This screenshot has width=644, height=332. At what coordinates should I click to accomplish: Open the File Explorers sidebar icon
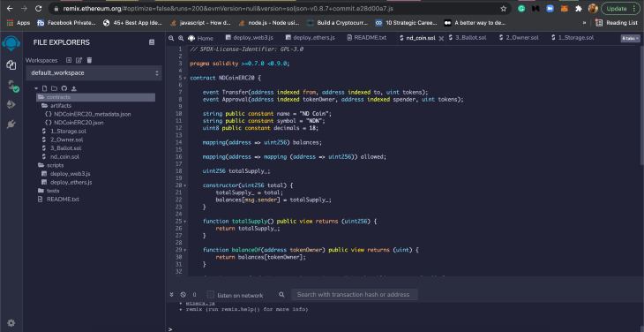point(11,65)
